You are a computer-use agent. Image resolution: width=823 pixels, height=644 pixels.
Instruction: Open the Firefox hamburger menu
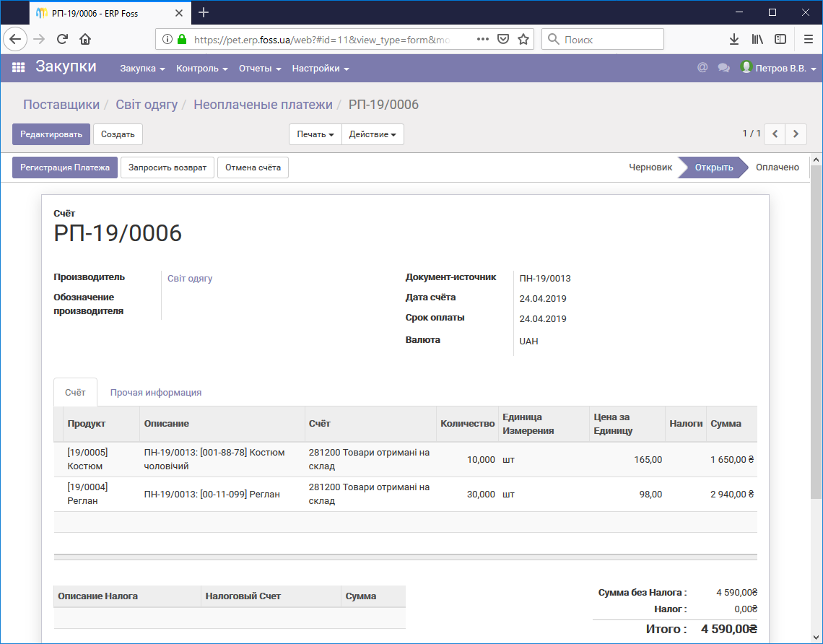(x=809, y=39)
